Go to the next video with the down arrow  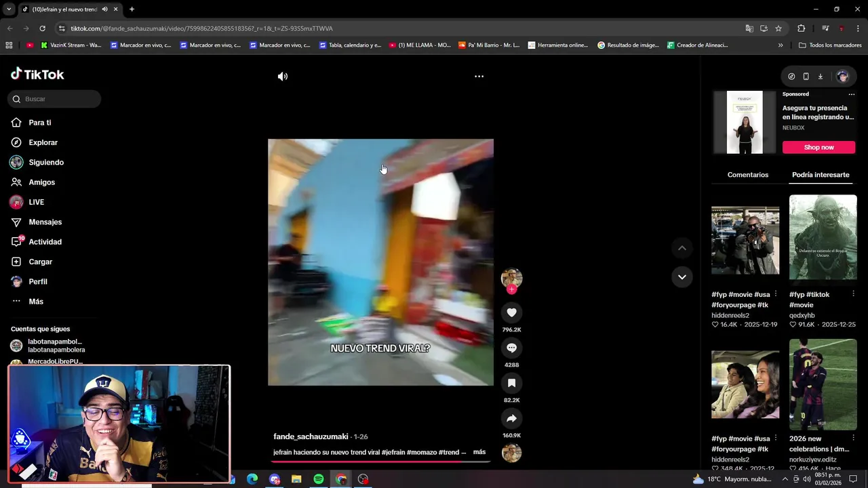(x=682, y=277)
